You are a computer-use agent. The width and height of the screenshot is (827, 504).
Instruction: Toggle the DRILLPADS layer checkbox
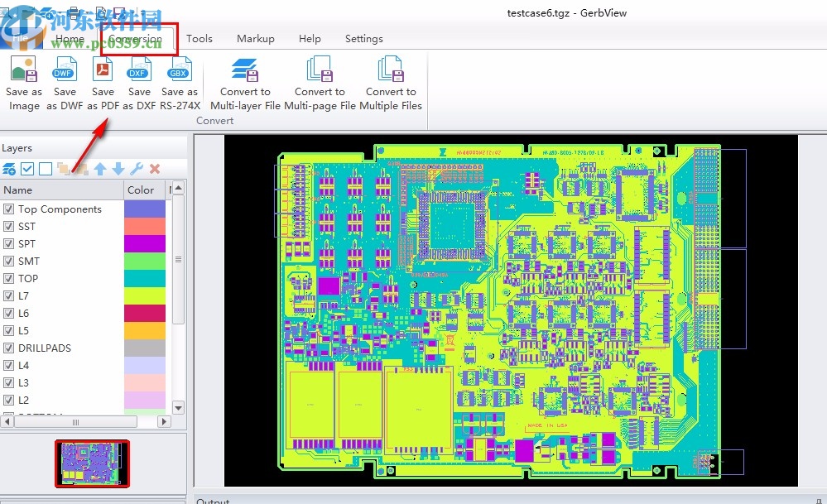click(9, 348)
